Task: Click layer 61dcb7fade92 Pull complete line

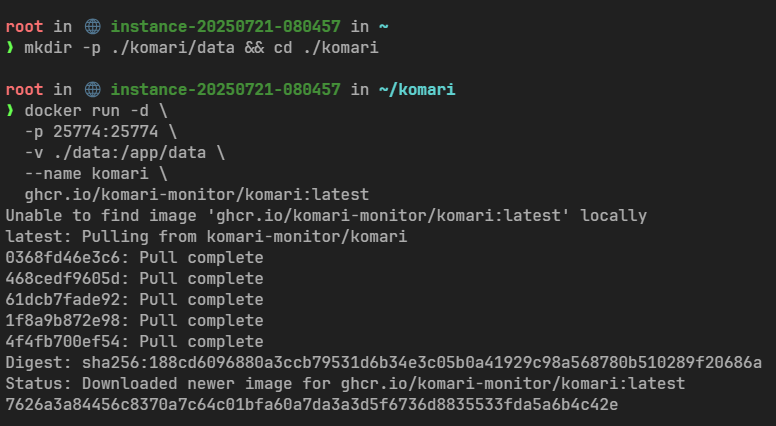Action: point(134,300)
